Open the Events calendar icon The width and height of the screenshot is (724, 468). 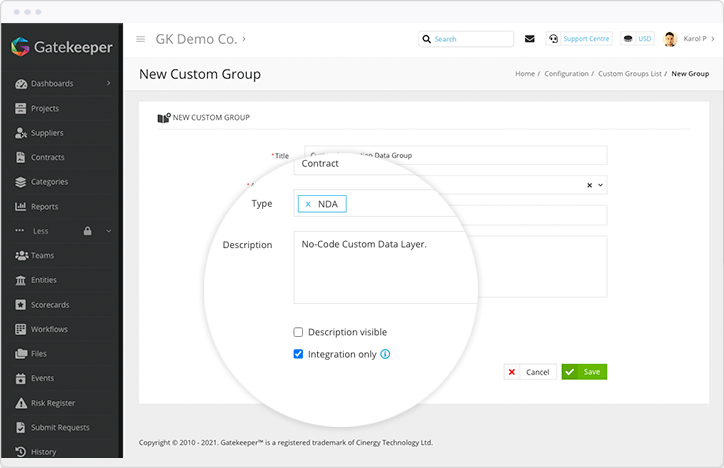(x=20, y=378)
